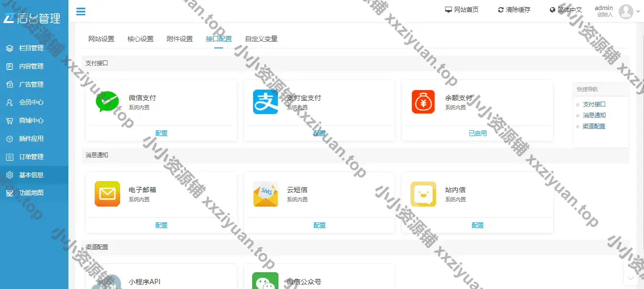Click the admin avatar picture
The image size is (644, 289).
pos(626,12)
